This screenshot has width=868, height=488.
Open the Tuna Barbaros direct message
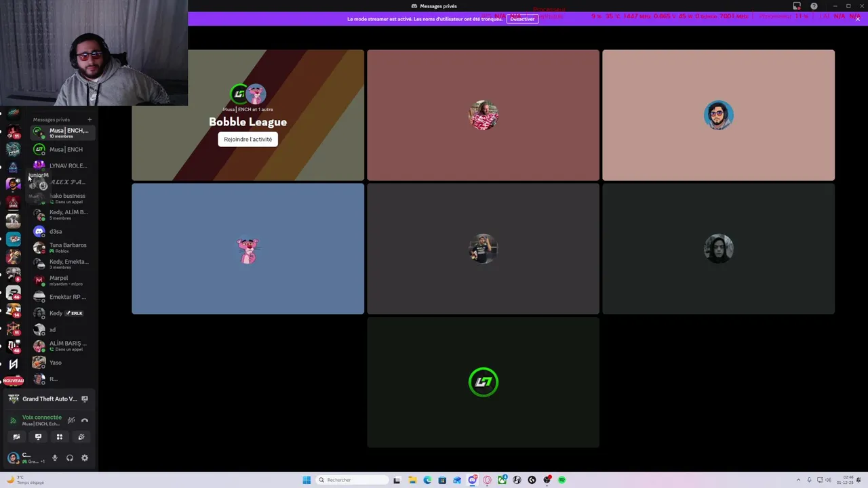63,247
